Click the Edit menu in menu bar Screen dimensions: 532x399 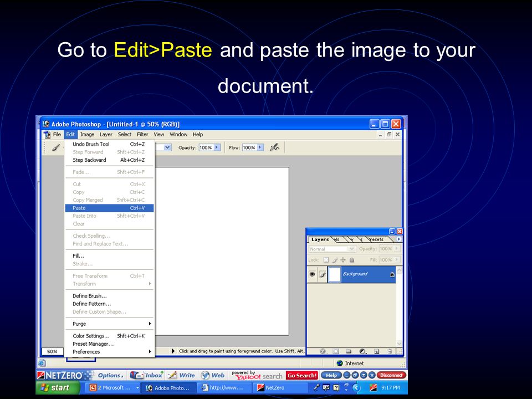(x=70, y=134)
